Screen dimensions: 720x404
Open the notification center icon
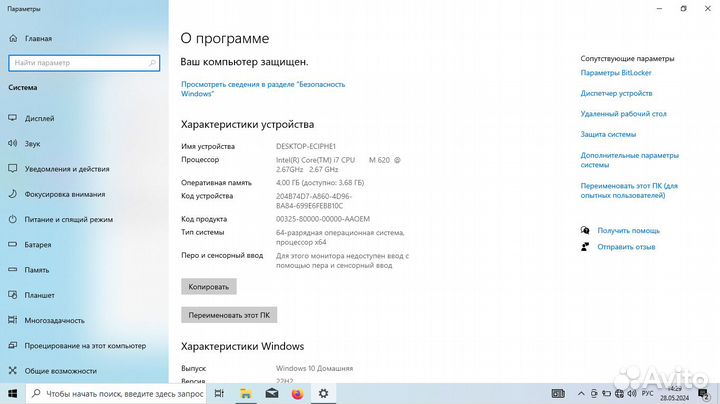click(x=703, y=393)
